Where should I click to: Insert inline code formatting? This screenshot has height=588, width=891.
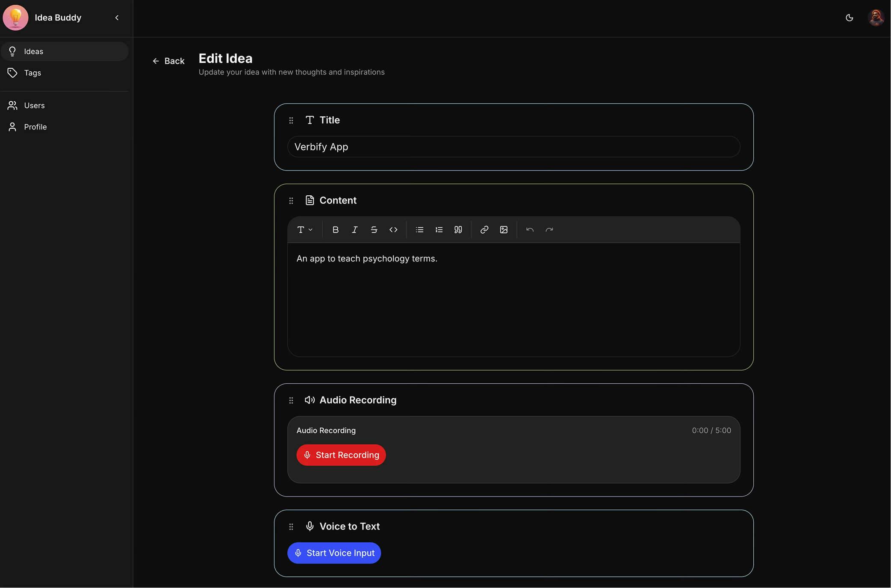pos(393,230)
